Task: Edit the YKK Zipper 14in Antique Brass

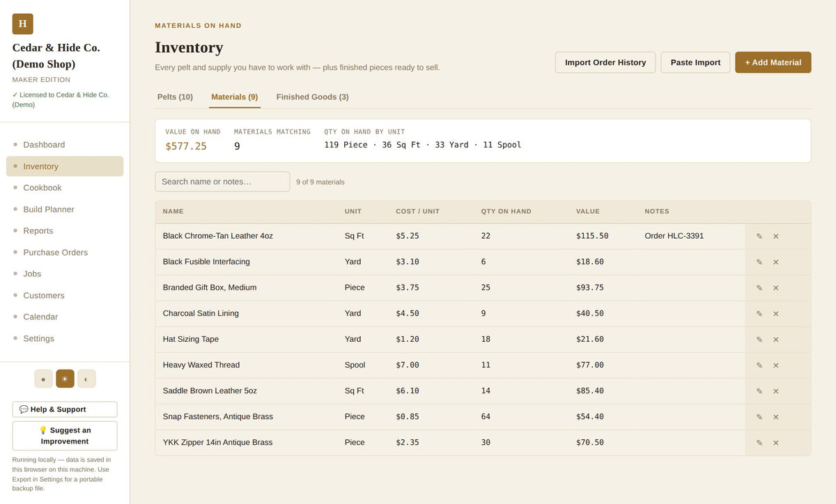Action: (759, 443)
